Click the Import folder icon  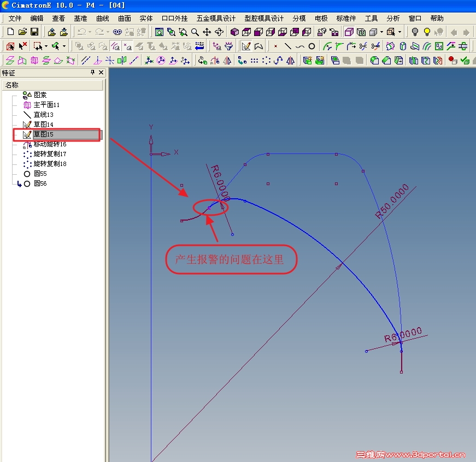[x=64, y=32]
